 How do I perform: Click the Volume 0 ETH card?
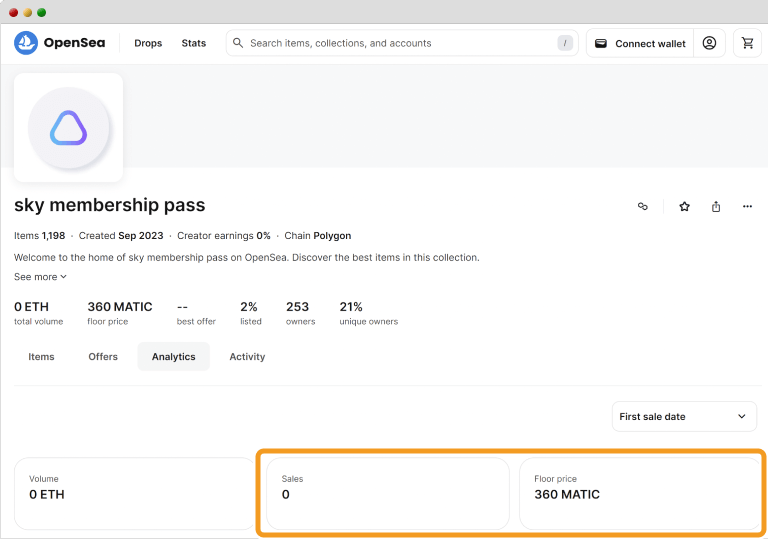[x=135, y=493]
